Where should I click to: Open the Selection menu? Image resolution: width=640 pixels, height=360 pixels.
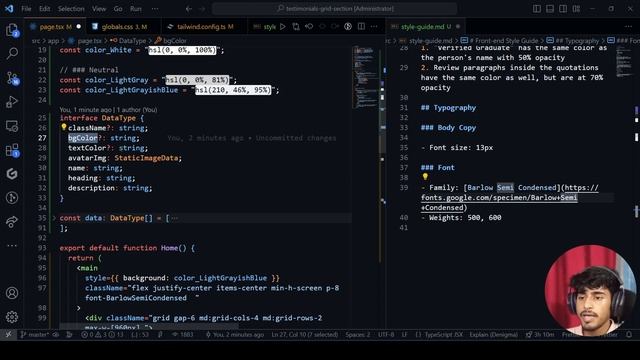[71, 9]
